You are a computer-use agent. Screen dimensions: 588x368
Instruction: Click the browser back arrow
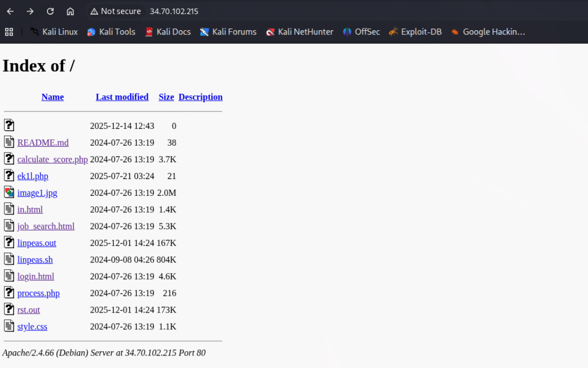pos(10,11)
